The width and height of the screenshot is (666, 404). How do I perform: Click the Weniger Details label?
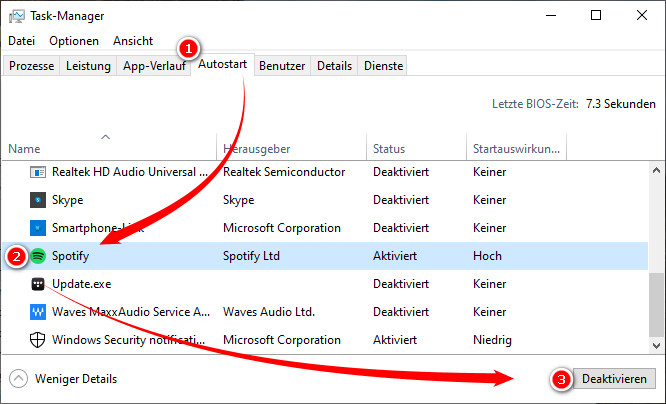tap(76, 379)
